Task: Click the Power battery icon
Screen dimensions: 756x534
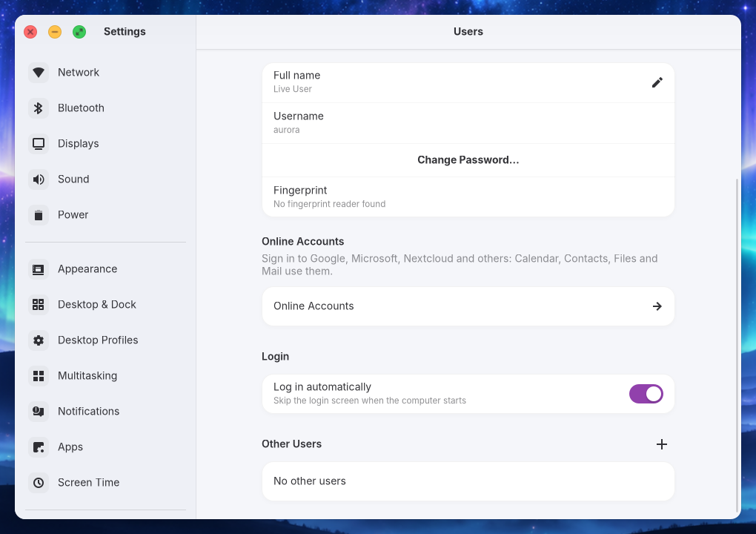Action: 39,215
